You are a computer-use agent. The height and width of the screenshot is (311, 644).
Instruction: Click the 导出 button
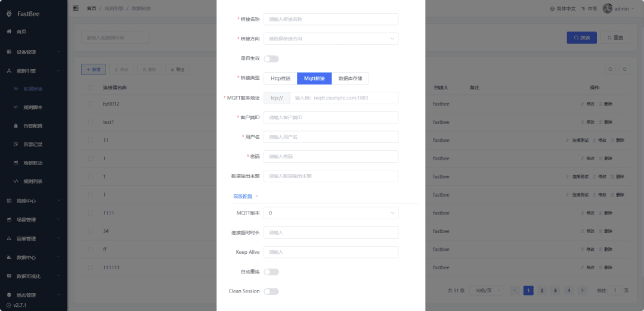177,70
